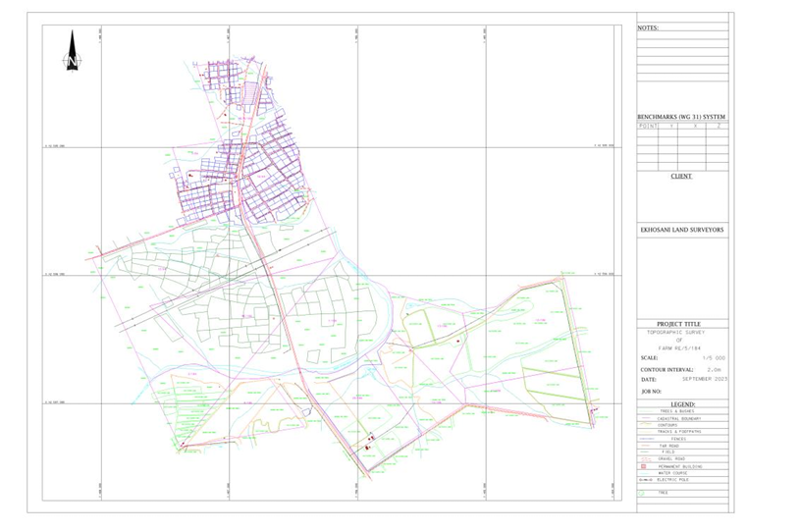800x532 pixels.
Task: Click the EKHOSANI LAND SURVEYORS text
Action: [x=682, y=229]
